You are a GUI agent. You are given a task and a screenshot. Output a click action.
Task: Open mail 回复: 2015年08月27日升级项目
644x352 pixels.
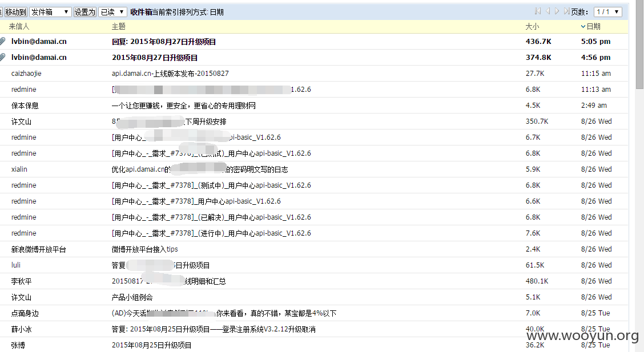pyautogui.click(x=164, y=42)
